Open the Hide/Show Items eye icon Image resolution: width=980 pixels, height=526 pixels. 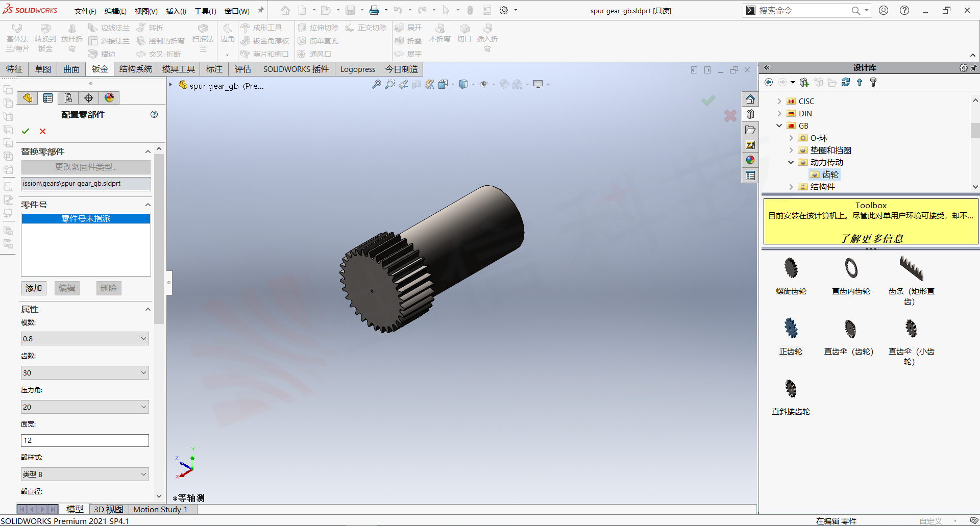[484, 84]
